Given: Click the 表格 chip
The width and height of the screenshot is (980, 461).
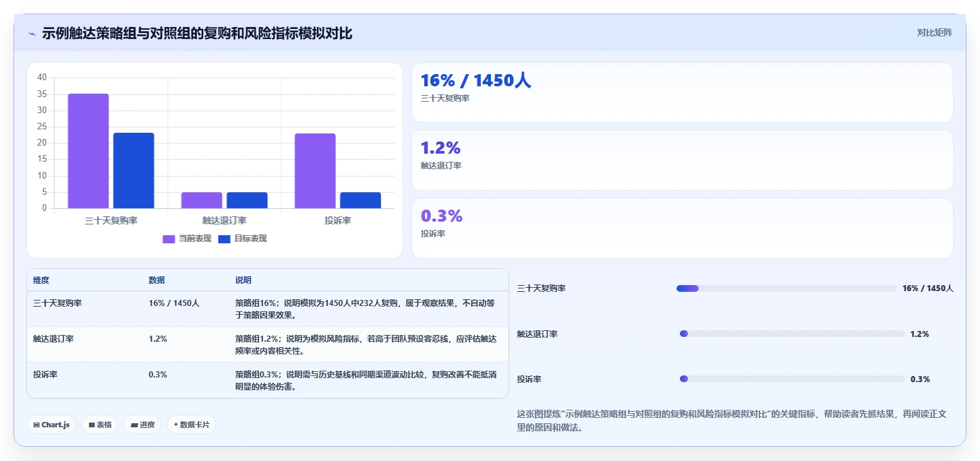Looking at the screenshot, I should [x=100, y=425].
